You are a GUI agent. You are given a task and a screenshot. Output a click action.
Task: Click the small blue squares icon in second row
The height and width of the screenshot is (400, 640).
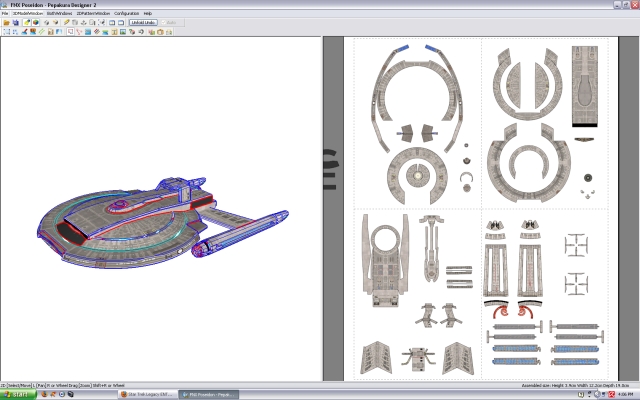pyautogui.click(x=15, y=31)
